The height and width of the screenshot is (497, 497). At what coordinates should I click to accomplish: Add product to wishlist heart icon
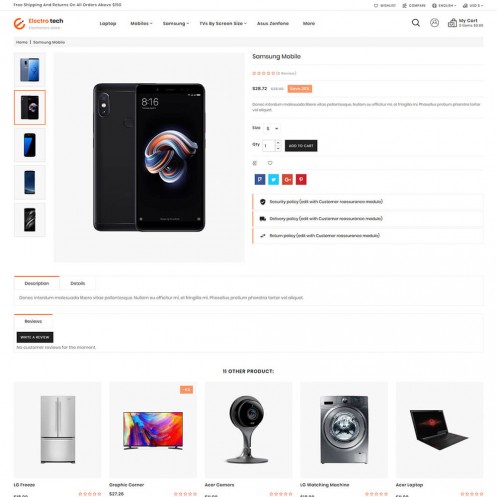tap(270, 163)
